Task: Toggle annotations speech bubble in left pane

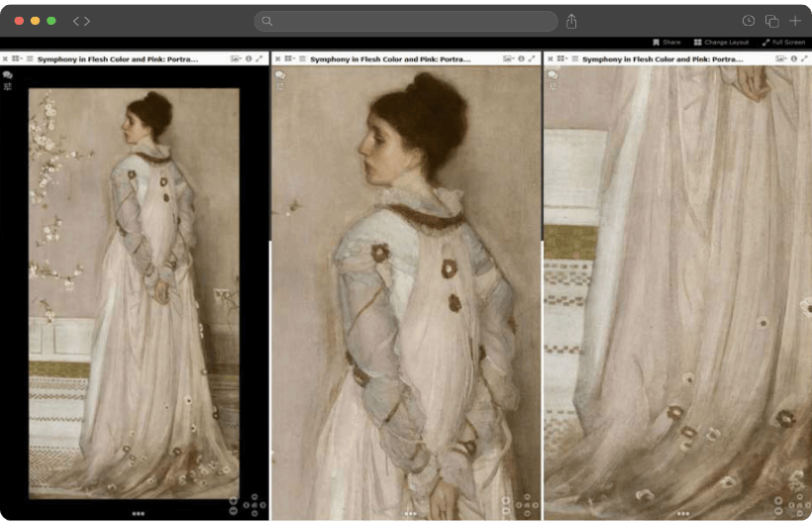Action: (7, 74)
